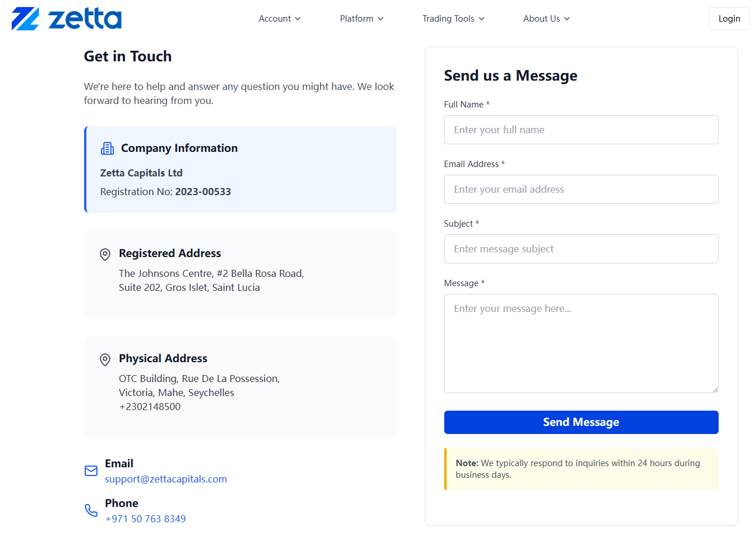
Task: Click inside the Message text area
Action: [x=581, y=343]
